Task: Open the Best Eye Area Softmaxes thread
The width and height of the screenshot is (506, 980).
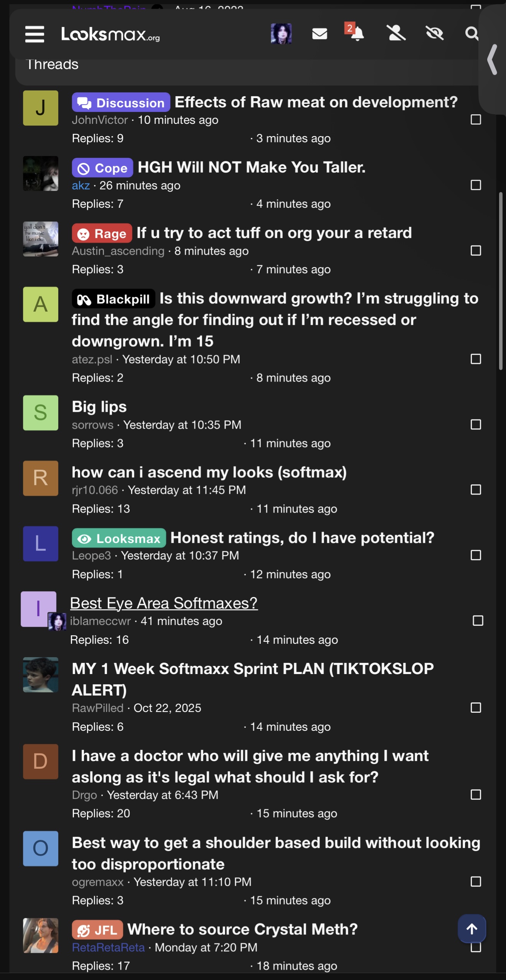Action: click(164, 603)
